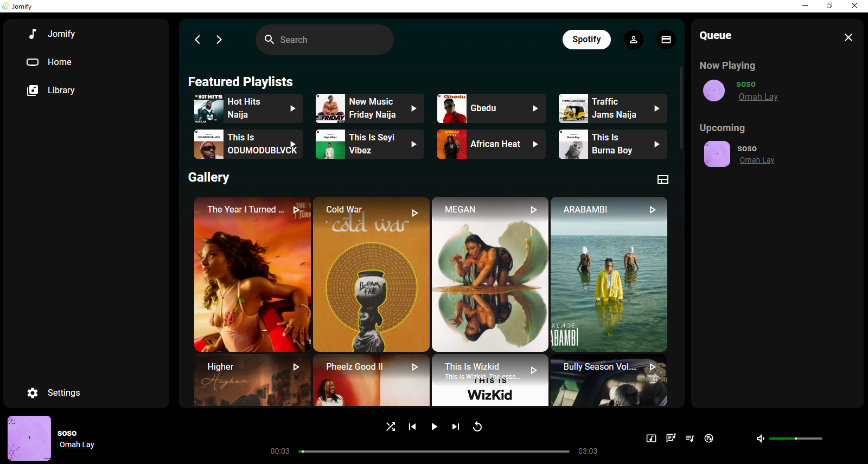Image resolution: width=868 pixels, height=464 pixels.
Task: Play the Traffic Jams Naija playlist
Action: click(657, 108)
